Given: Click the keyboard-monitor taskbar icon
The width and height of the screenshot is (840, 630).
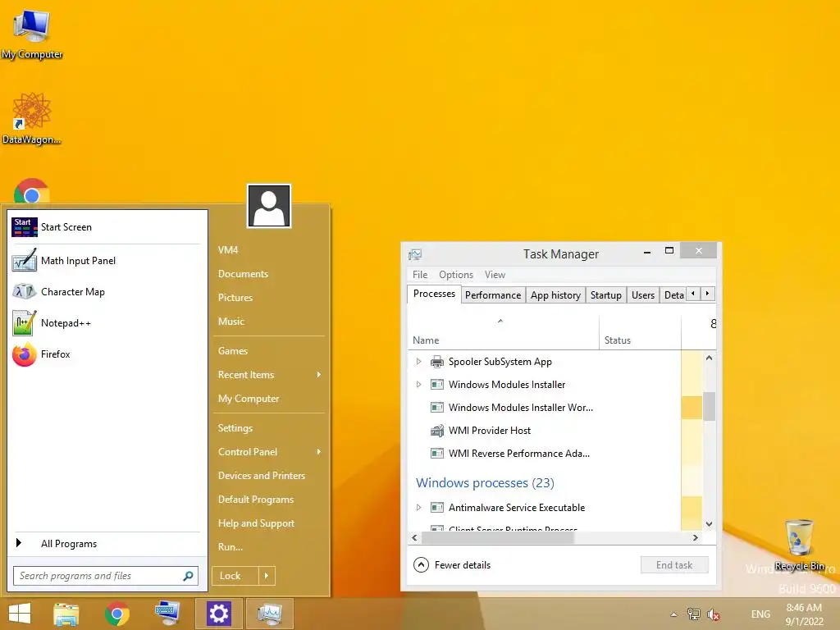Looking at the screenshot, I should click(x=167, y=614).
